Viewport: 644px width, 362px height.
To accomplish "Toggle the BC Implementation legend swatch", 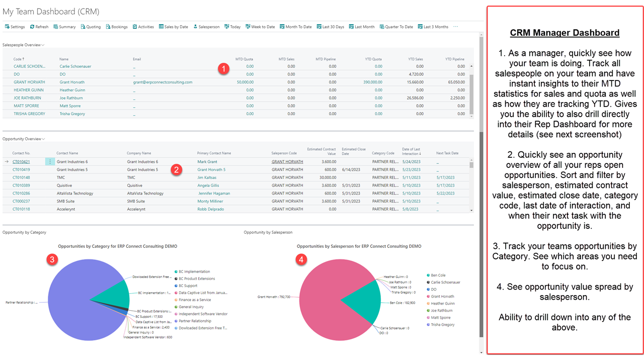I will point(176,271).
